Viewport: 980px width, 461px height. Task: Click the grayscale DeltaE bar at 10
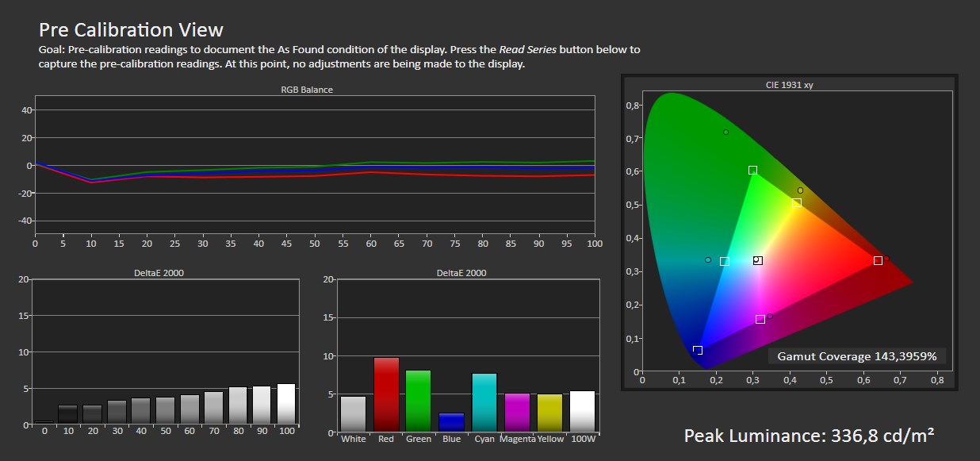(x=68, y=414)
